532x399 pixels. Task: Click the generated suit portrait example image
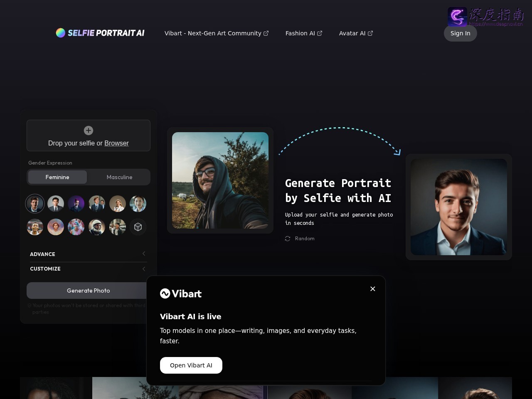pyautogui.click(x=459, y=207)
